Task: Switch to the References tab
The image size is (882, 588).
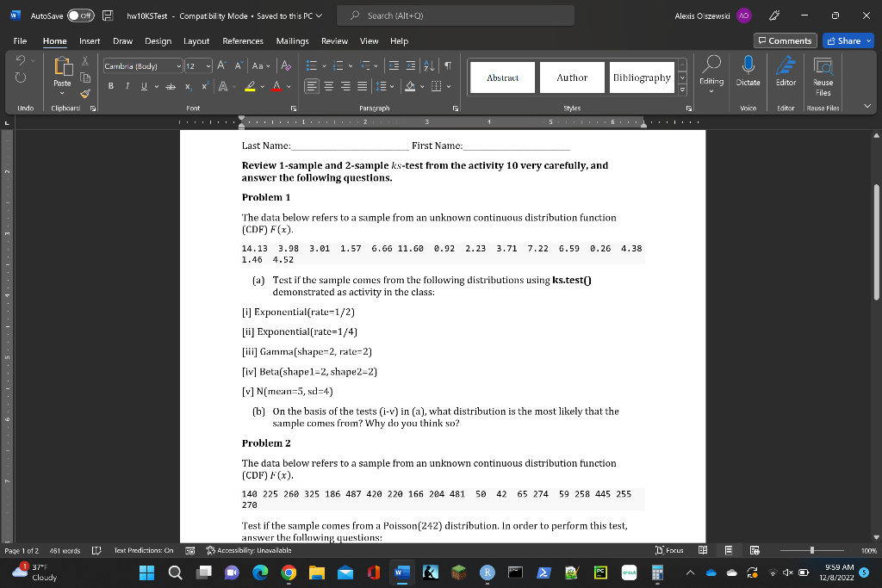Action: (243, 41)
